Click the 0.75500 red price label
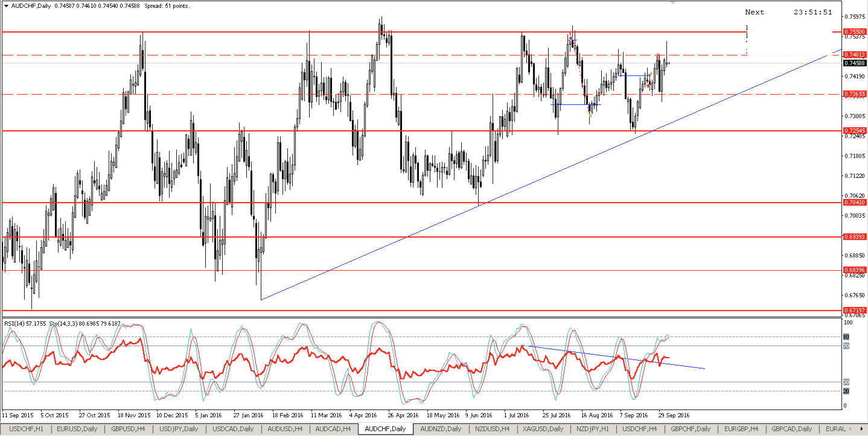This screenshot has height=436, width=868. pos(855,31)
